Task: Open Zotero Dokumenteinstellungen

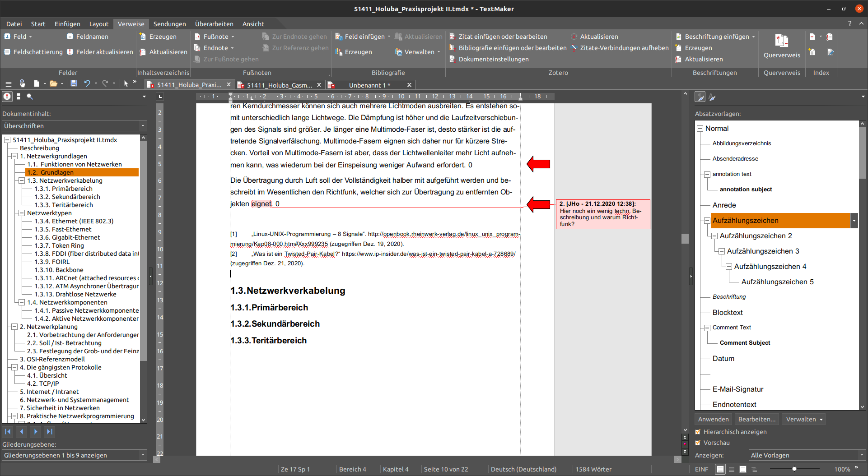Action: click(x=489, y=59)
